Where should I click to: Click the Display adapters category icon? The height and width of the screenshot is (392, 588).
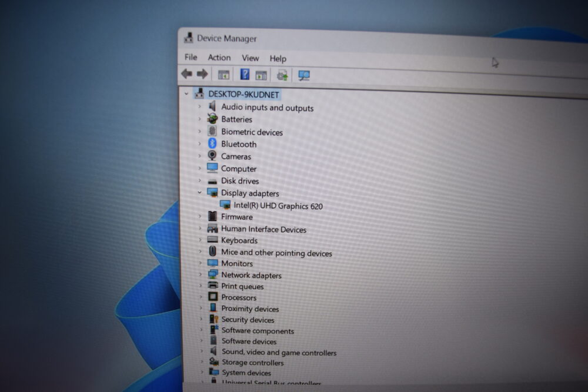pyautogui.click(x=212, y=193)
